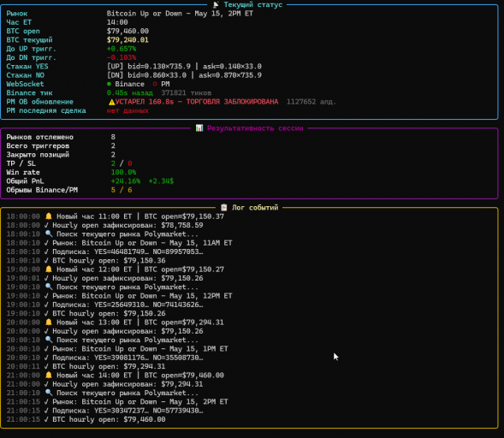Click the bell icon on the 18:00:00 Новый час line
504x438 pixels.
[x=49, y=216]
